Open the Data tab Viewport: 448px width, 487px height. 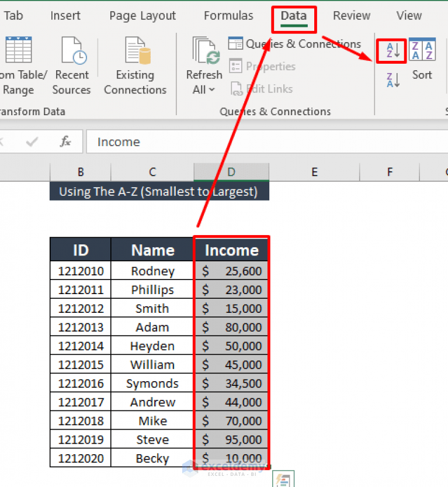pyautogui.click(x=294, y=16)
